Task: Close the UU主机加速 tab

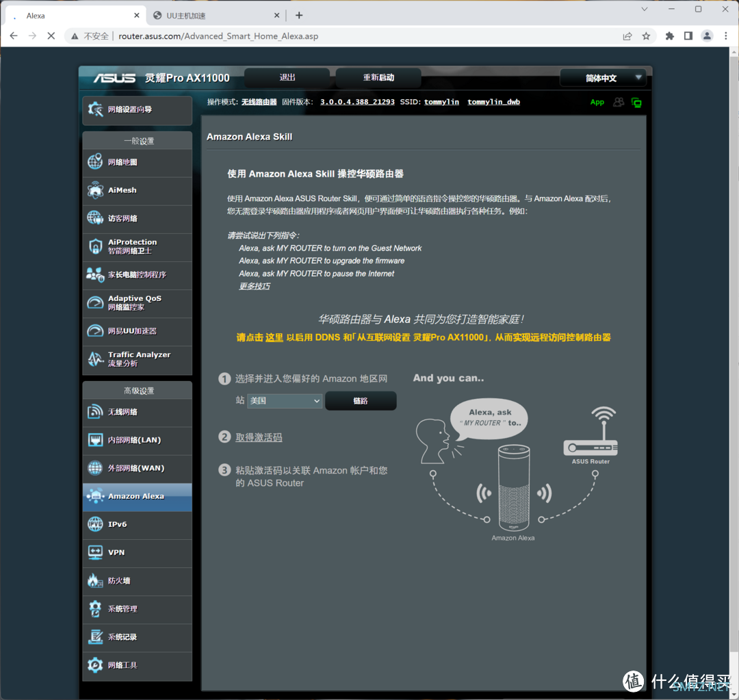Action: [276, 16]
